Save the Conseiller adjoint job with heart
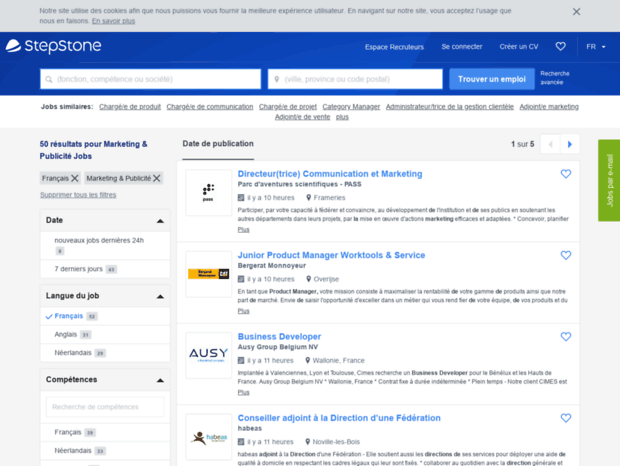This screenshot has height=466, width=620. point(566,418)
